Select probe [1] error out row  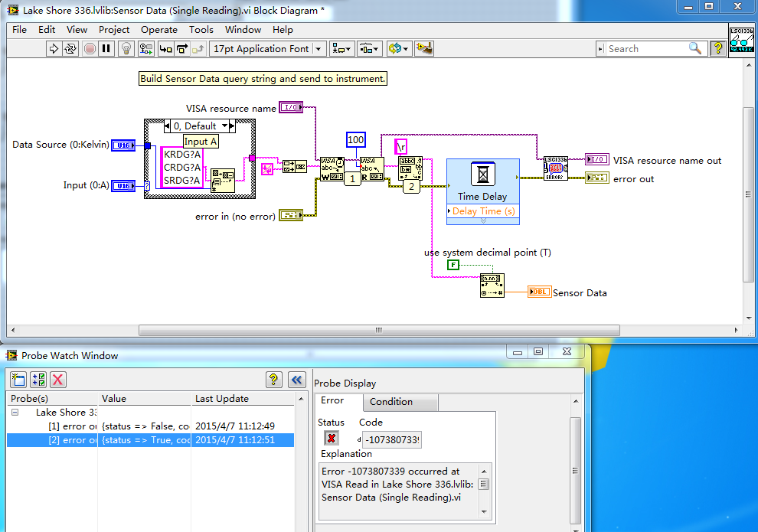pos(150,426)
